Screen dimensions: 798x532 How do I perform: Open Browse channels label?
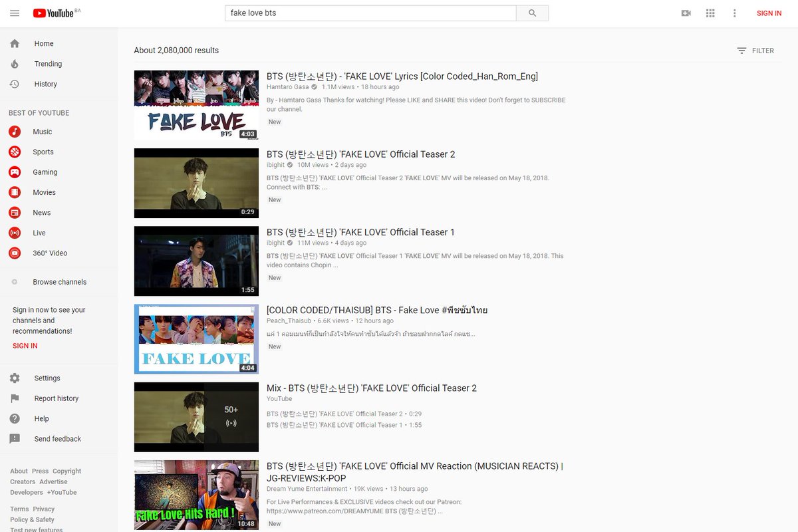pyautogui.click(x=60, y=282)
